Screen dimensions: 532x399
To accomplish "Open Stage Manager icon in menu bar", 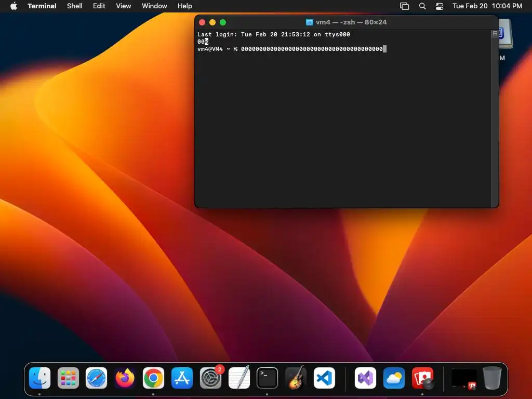I will pos(404,6).
